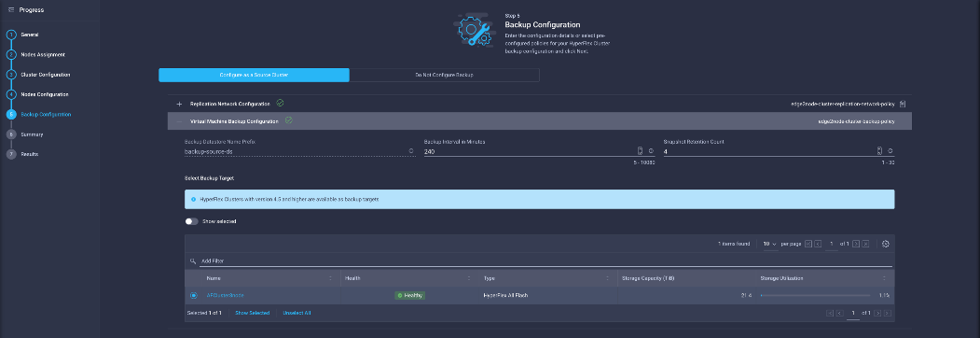Viewport: 980px width, 338px height.
Task: Click the Healthy status badge
Action: 410,295
